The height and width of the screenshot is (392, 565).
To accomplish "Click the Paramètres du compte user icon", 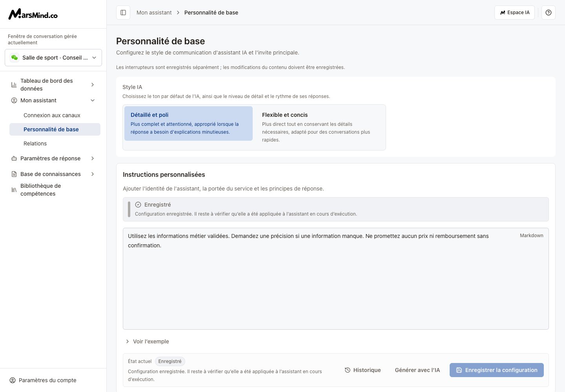I will tap(13, 380).
